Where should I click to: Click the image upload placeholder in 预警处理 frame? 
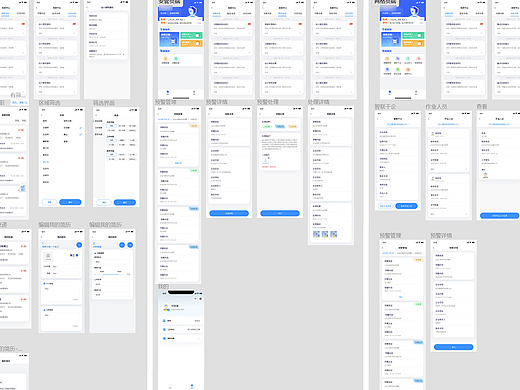pos(265,161)
